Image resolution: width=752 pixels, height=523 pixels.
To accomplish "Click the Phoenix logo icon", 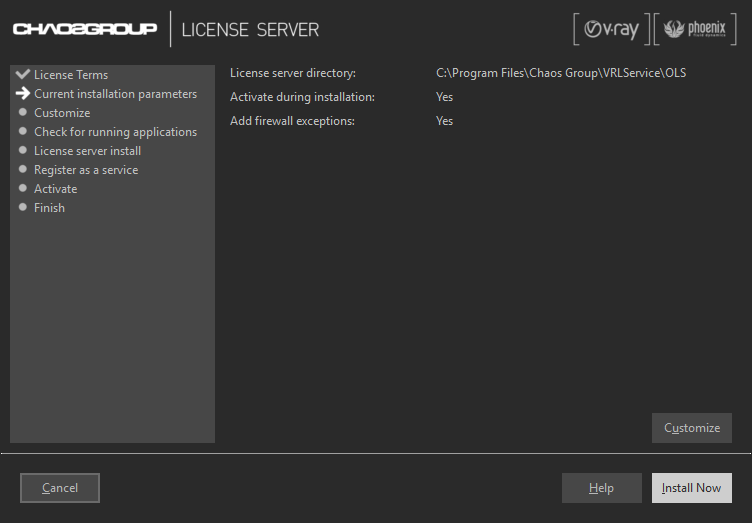I will [695, 29].
